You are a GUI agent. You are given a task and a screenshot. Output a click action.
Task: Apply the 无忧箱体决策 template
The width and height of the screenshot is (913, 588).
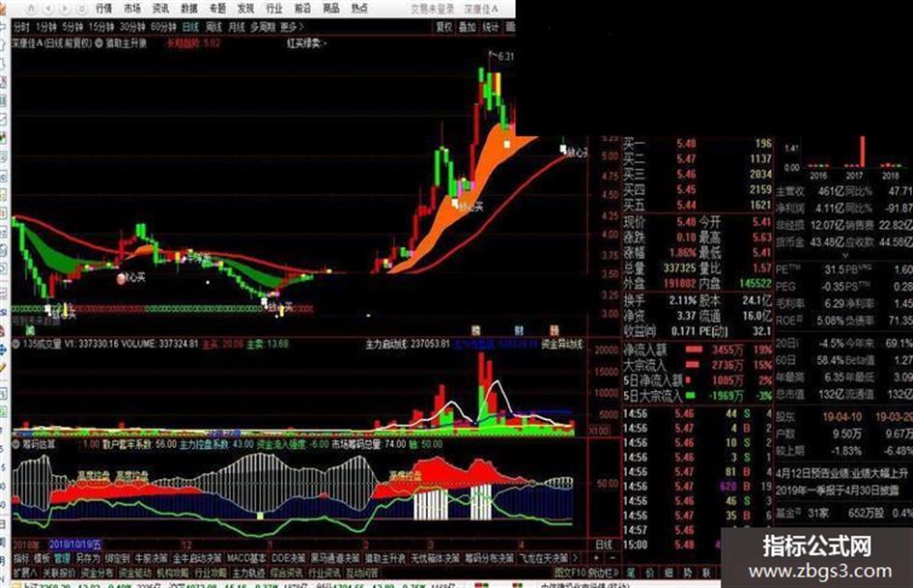435,558
